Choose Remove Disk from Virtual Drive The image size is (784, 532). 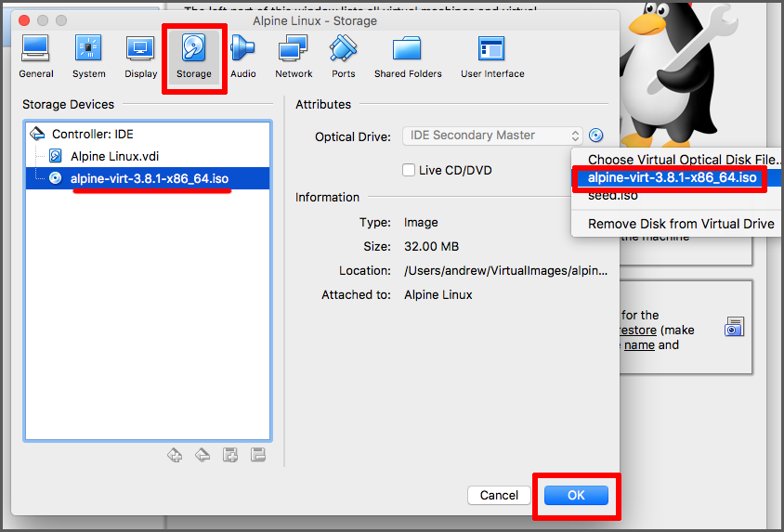pyautogui.click(x=677, y=224)
